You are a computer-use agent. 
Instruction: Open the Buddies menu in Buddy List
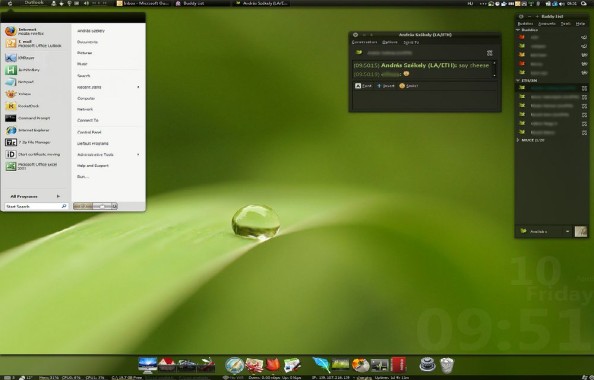click(525, 23)
